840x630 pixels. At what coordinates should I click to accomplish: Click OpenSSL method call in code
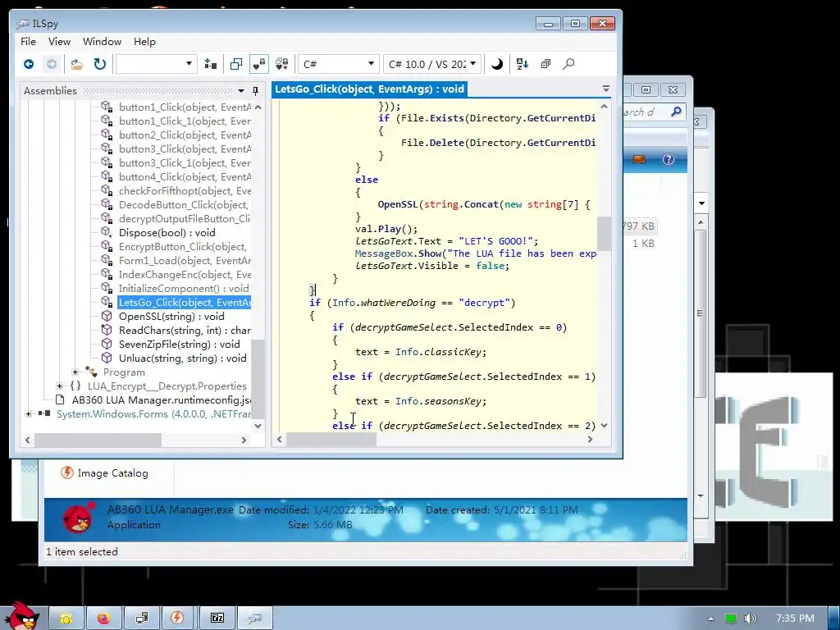(398, 204)
